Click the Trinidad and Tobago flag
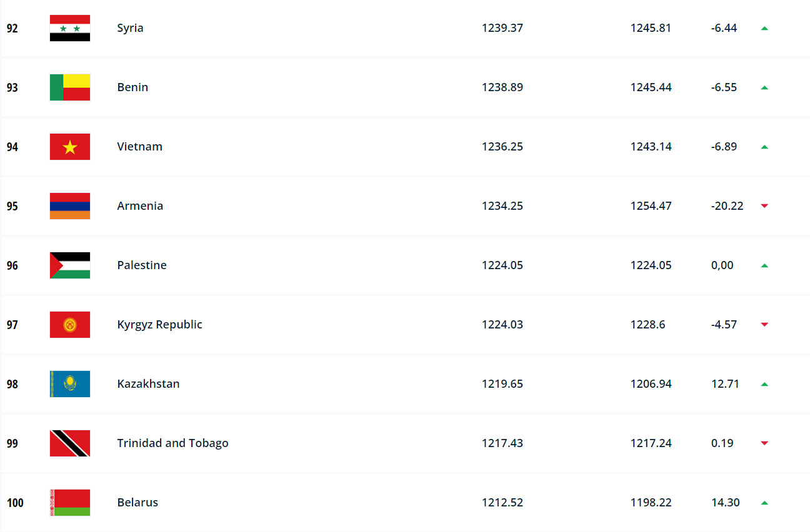 coord(70,443)
